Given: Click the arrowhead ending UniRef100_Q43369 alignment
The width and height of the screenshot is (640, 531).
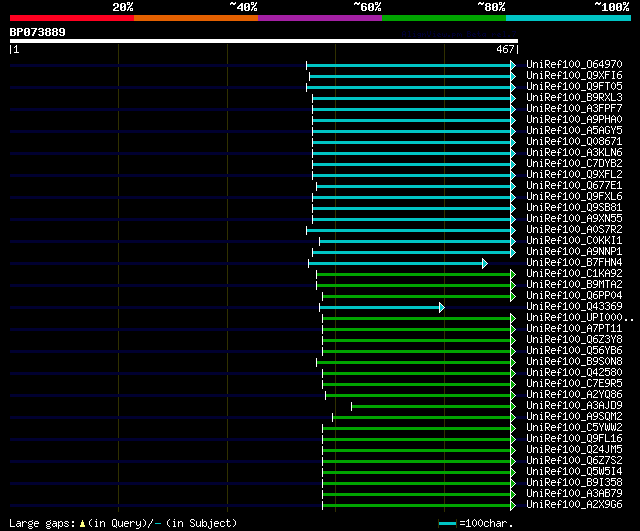Looking at the screenshot, I should [442, 308].
